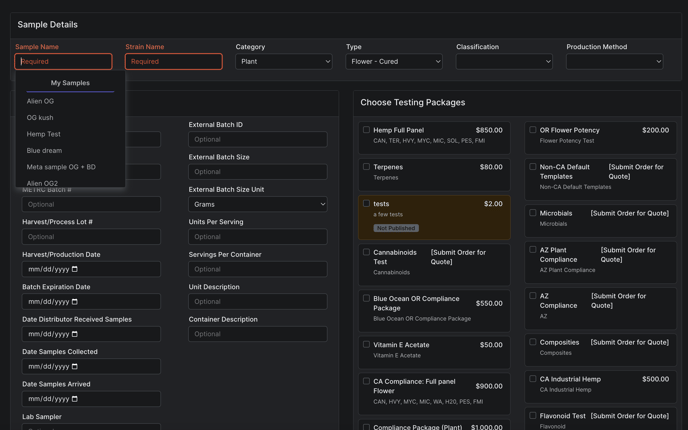Click the Unit Description field

tap(258, 301)
